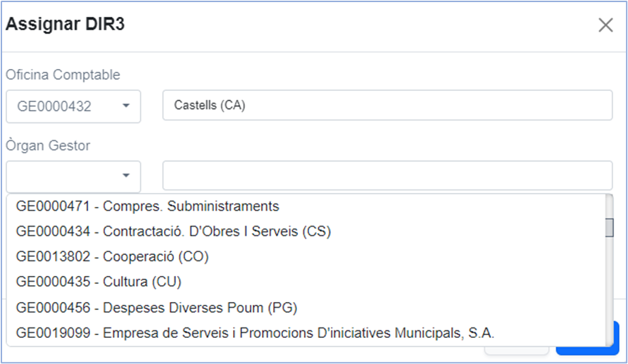Image resolution: width=628 pixels, height=364 pixels.
Task: Click the Òrgan Gestor label
Action: click(x=48, y=145)
